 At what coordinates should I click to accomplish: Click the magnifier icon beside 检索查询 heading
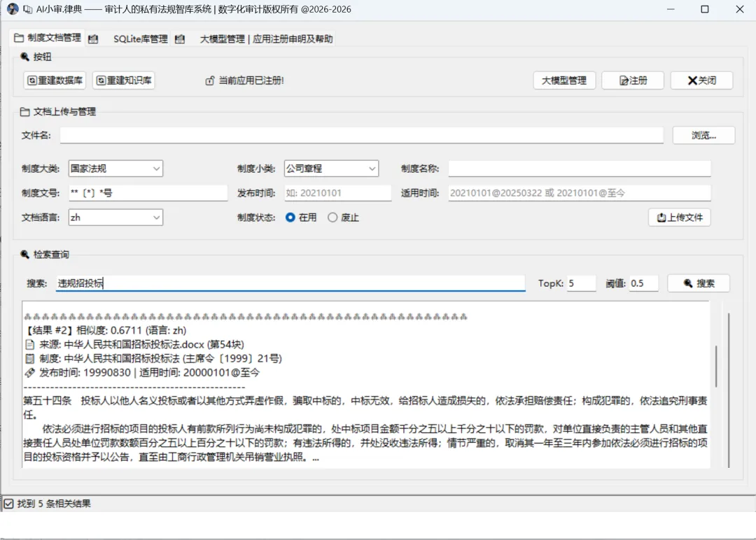[x=25, y=255]
